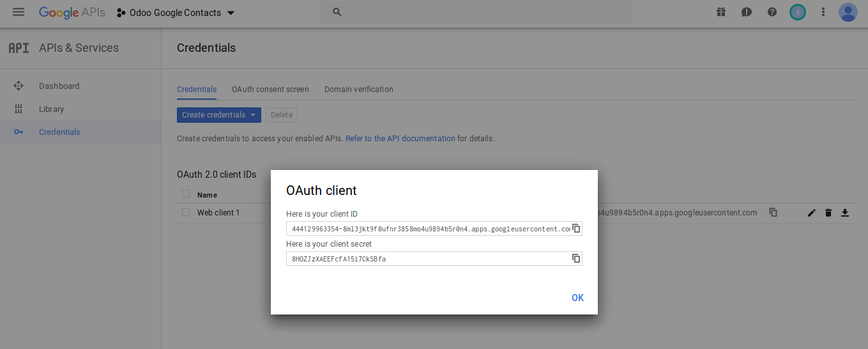Image resolution: width=868 pixels, height=349 pixels.
Task: Toggle the select-all Name header checkbox
Action: (186, 194)
